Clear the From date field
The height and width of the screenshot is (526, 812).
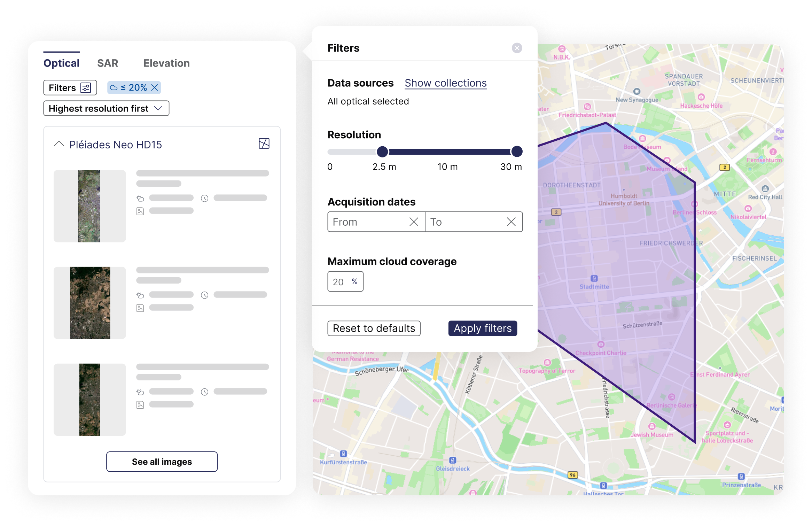click(x=414, y=222)
